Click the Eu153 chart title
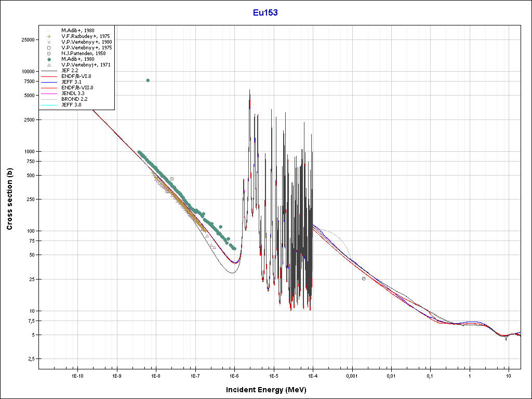 click(x=265, y=13)
